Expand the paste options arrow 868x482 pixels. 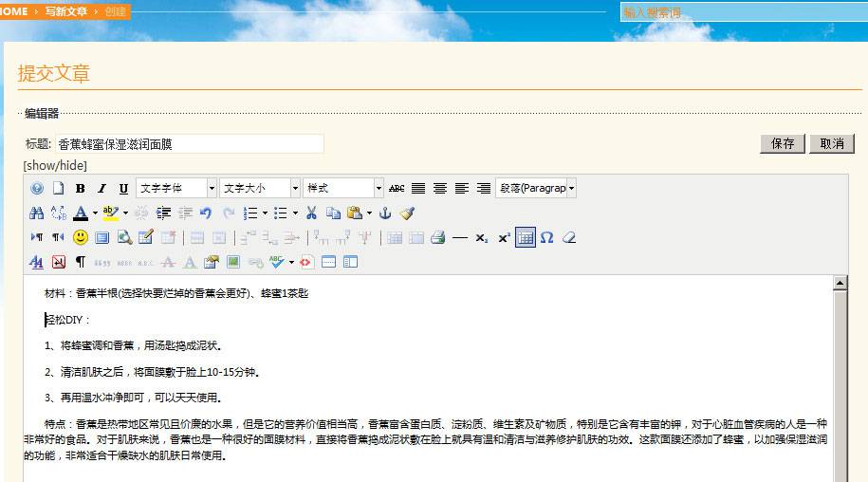point(369,213)
